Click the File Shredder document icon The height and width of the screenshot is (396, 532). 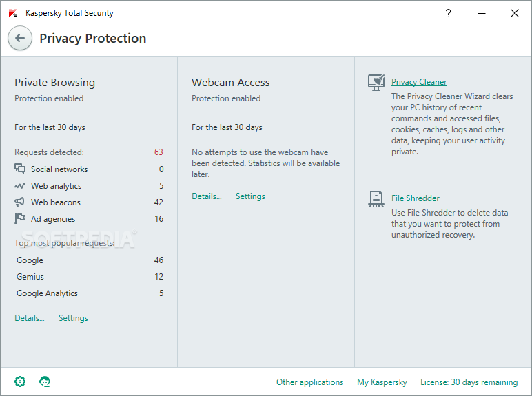click(376, 199)
